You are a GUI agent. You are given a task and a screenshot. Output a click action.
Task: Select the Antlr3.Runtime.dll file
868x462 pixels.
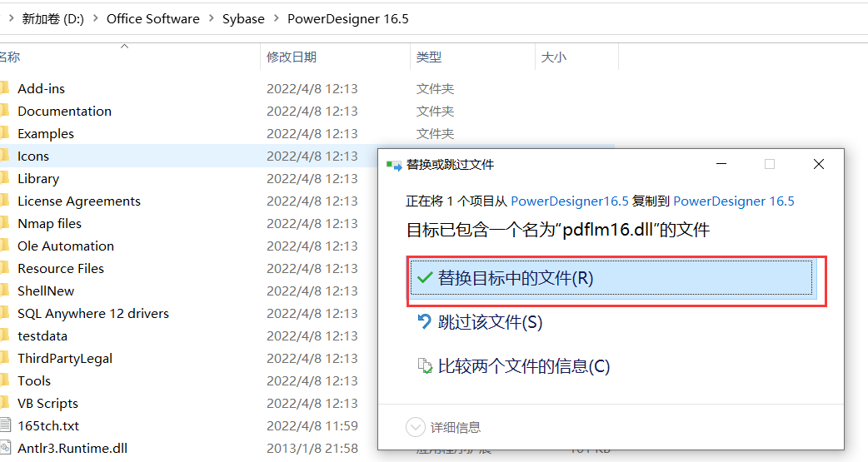[x=72, y=448]
